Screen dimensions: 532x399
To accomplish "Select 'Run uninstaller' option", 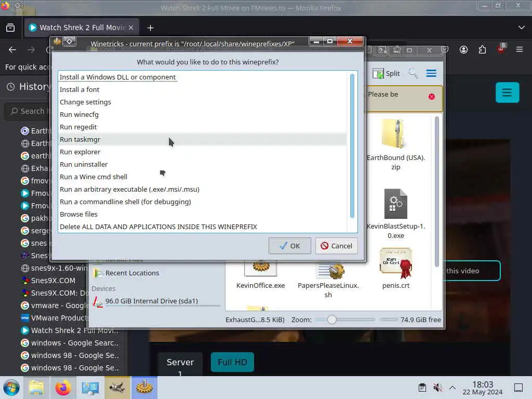I will (x=203, y=165).
